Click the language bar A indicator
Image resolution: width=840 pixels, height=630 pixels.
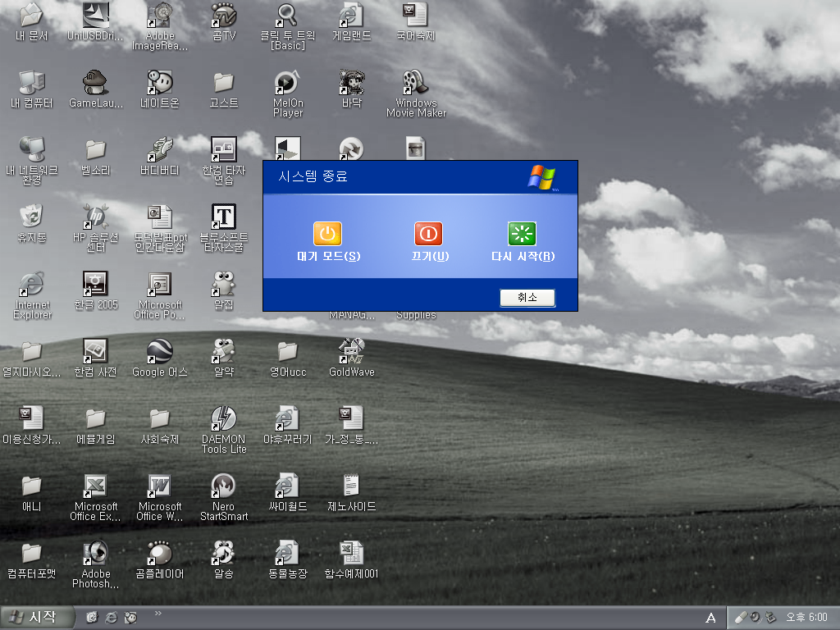[710, 619]
